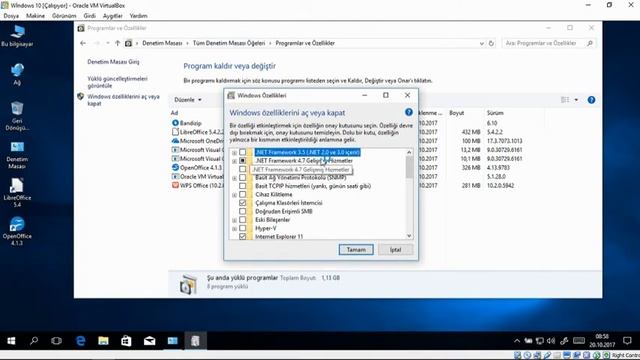Check .NET Framework 3.5 checkbox
Screen dimensions: 640x360
[x=242, y=152]
